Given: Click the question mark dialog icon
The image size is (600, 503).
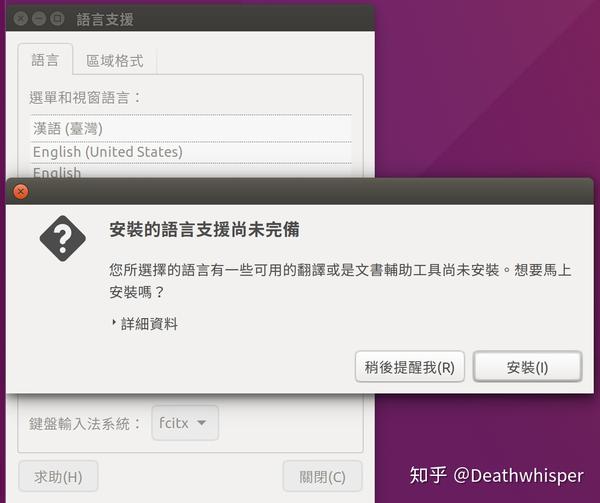Looking at the screenshot, I should tap(62, 238).
